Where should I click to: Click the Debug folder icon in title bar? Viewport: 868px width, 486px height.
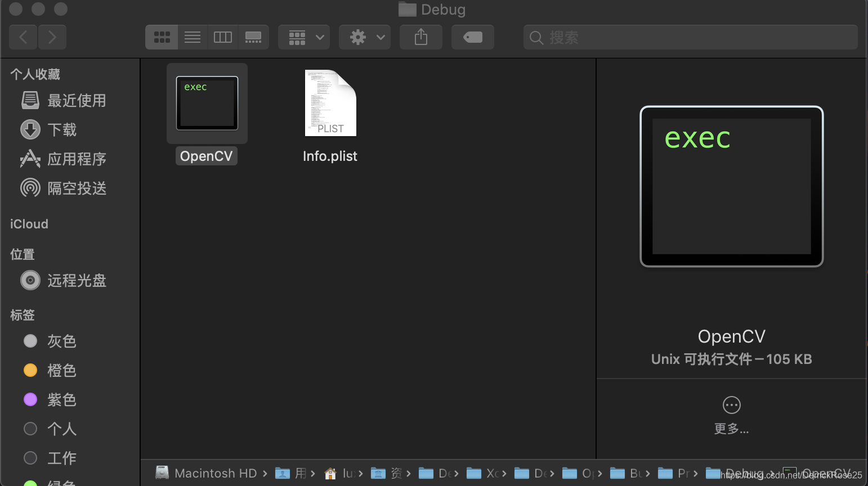(407, 10)
